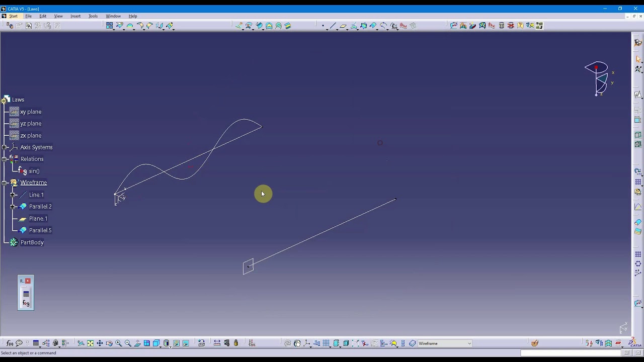
Task: Close the small floating palette
Action: tap(28, 281)
